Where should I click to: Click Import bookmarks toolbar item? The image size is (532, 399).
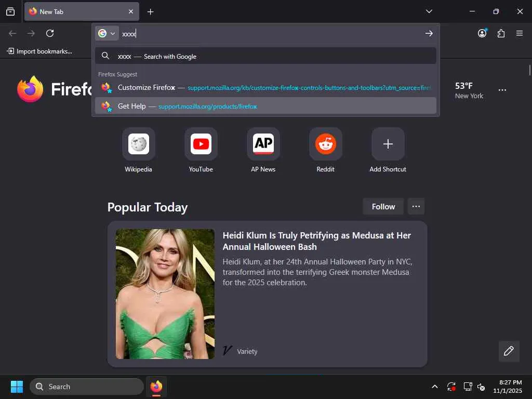pos(39,51)
